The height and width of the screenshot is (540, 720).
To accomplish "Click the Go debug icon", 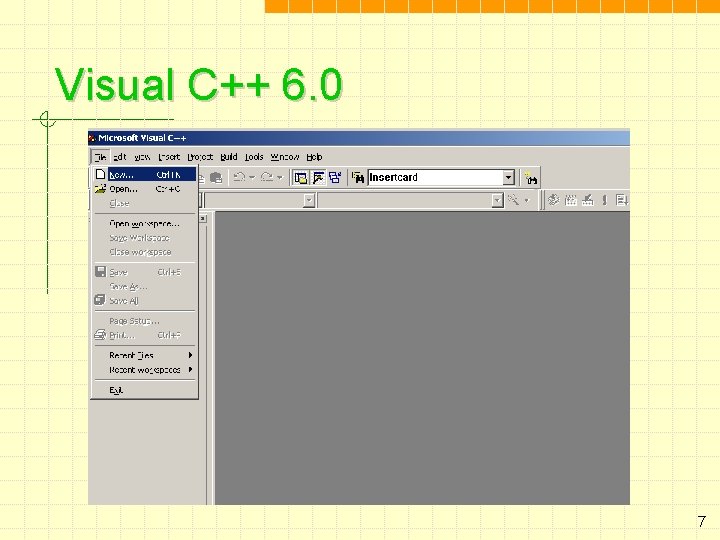I will click(x=622, y=200).
